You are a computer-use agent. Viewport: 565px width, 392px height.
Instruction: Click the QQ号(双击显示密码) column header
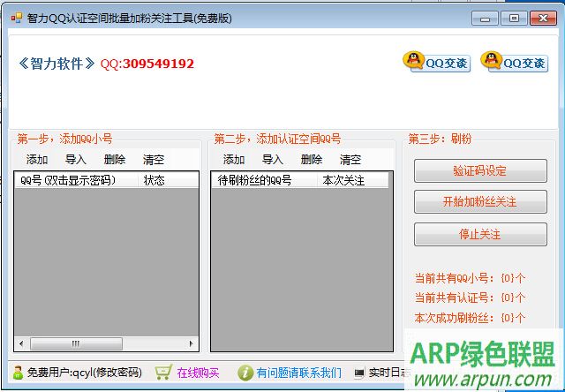[x=76, y=180]
